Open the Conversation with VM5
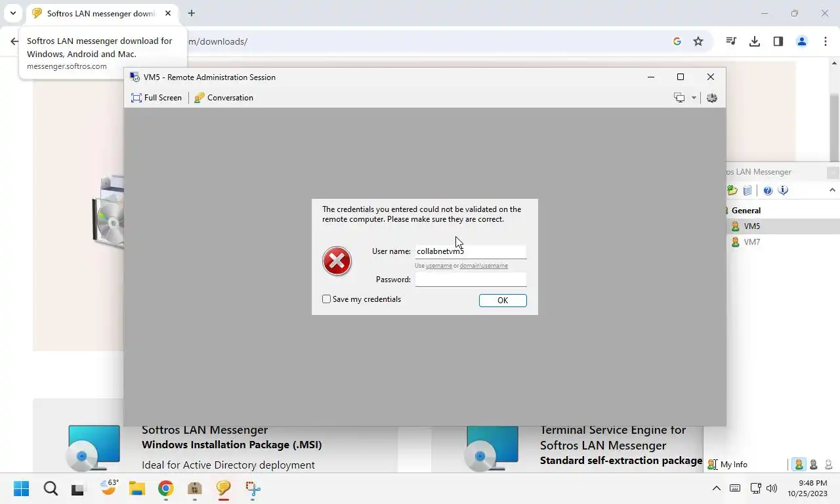This screenshot has height=504, width=840. 224,98
